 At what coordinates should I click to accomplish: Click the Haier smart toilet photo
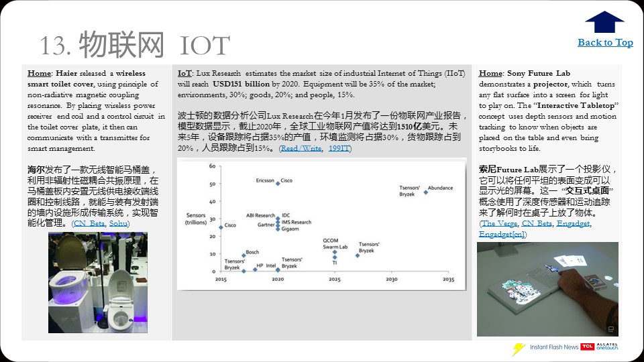98,282
